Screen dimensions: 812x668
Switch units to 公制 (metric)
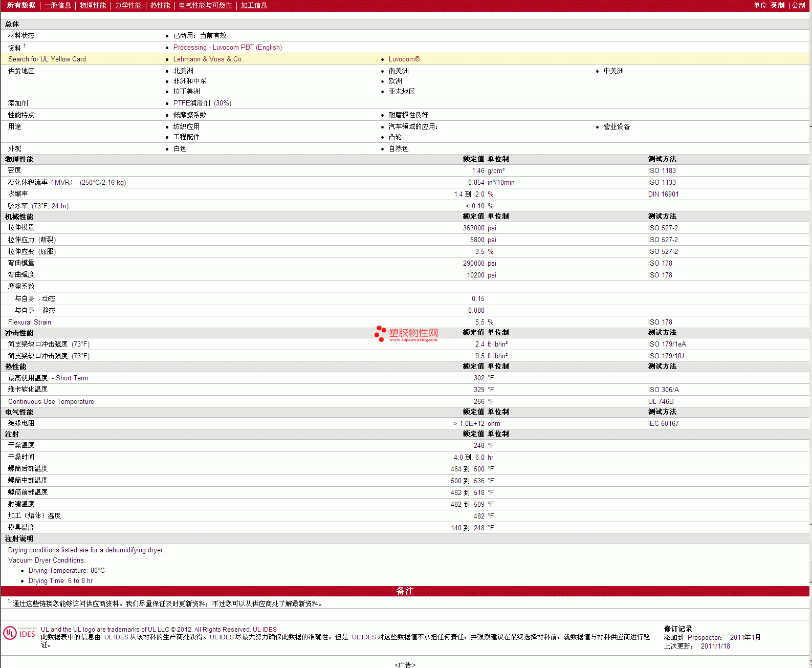pos(798,6)
